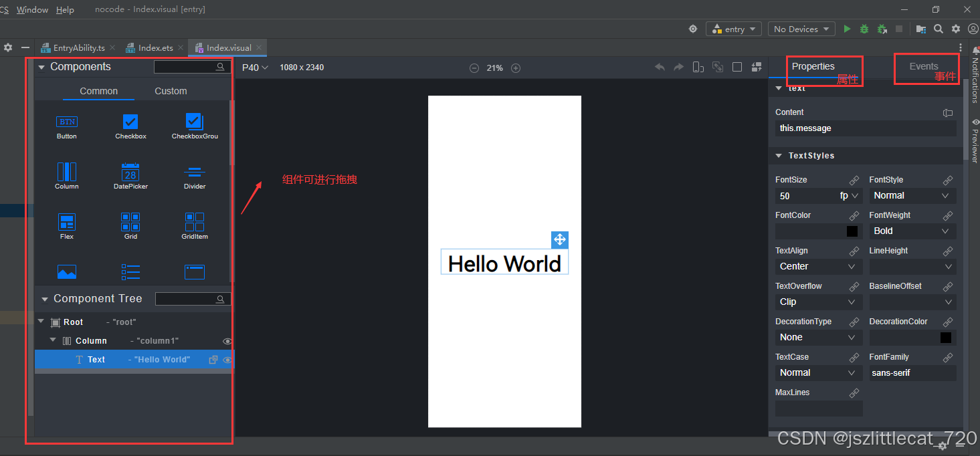980x456 pixels.
Task: Select the Flex layout component
Action: (x=67, y=222)
